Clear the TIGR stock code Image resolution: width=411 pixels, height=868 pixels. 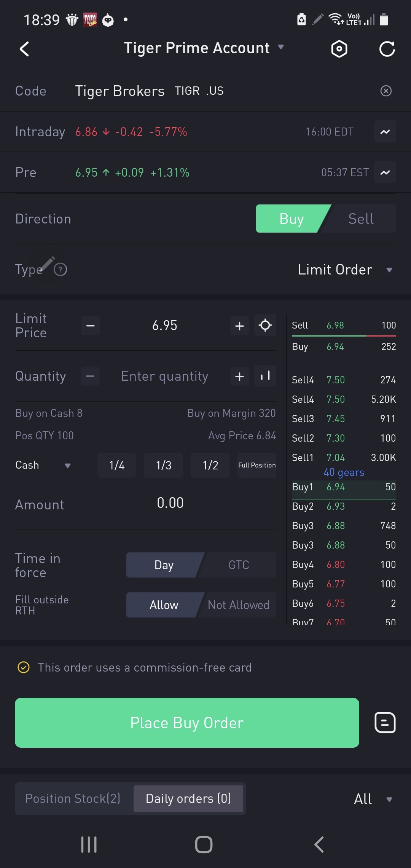pos(386,91)
